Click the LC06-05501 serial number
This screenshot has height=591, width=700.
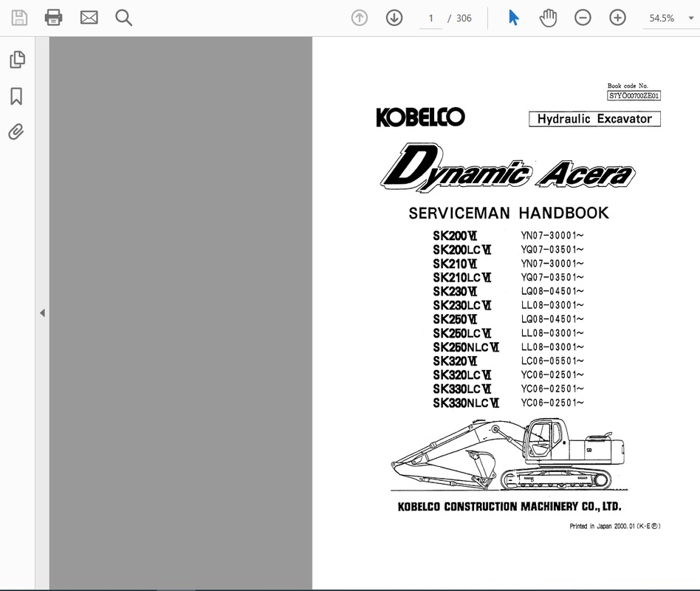pyautogui.click(x=552, y=361)
